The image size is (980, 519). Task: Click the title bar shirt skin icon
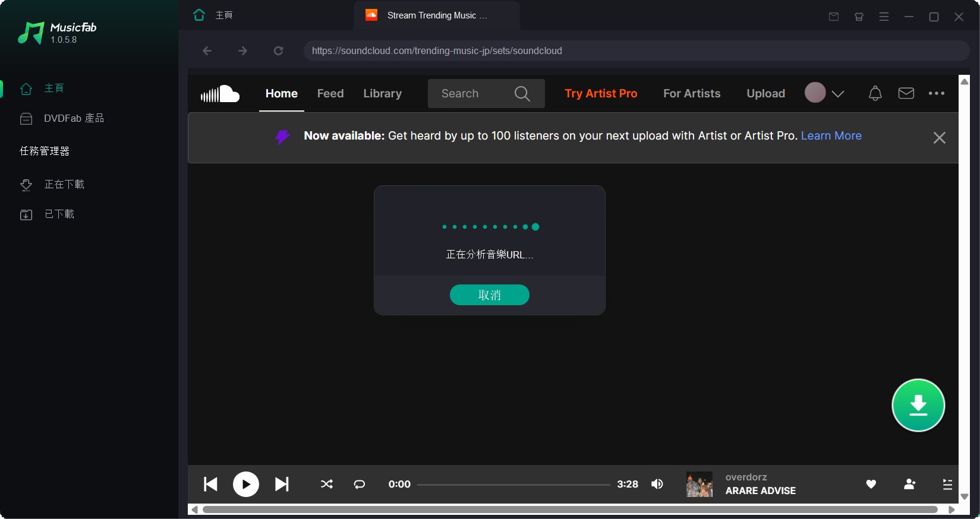pos(859,17)
